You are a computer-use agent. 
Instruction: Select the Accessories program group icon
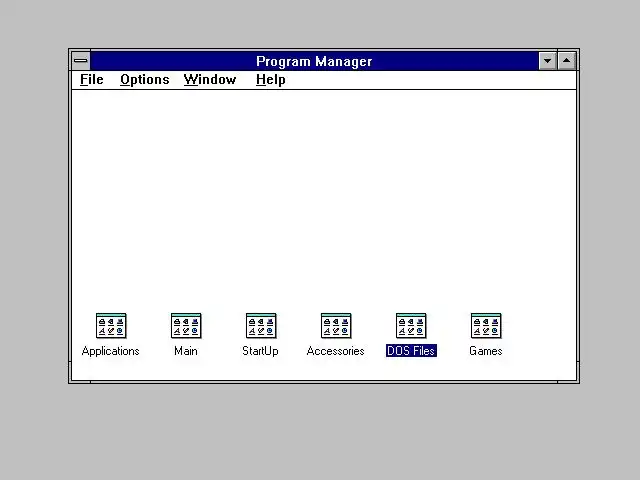(x=336, y=326)
